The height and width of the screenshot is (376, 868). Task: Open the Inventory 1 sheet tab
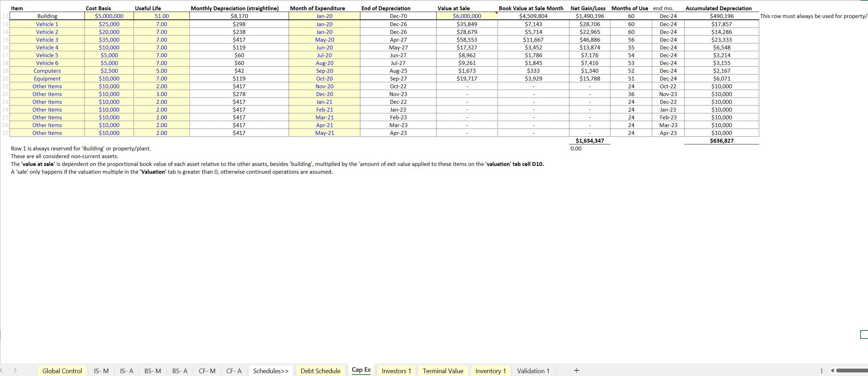pos(490,371)
